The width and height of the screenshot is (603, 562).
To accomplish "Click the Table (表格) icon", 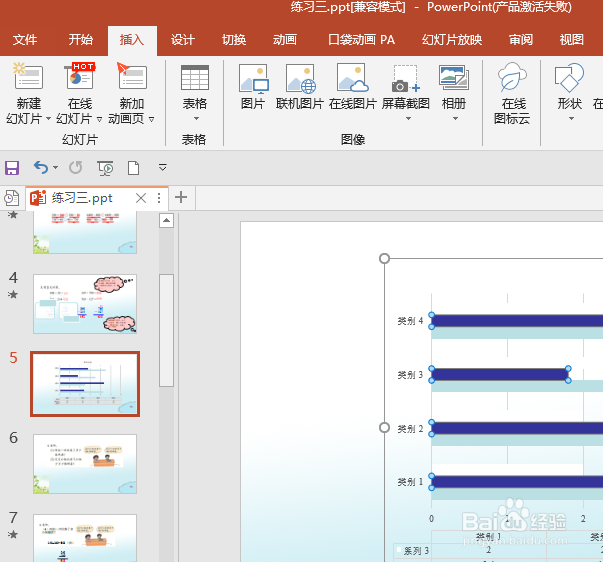I will pos(195,77).
